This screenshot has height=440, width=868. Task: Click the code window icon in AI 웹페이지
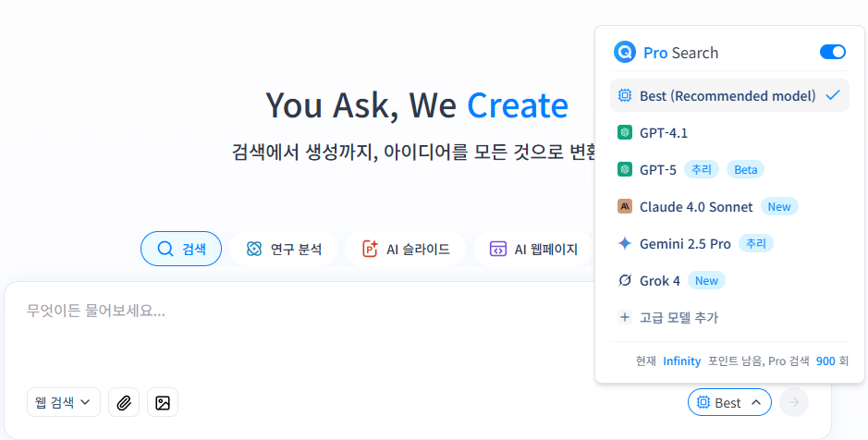pos(498,249)
